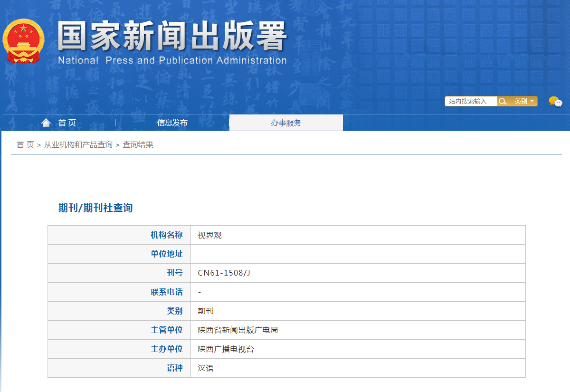This screenshot has height=392, width=570.
Task: Click the home house icon in navbar
Action: click(46, 123)
